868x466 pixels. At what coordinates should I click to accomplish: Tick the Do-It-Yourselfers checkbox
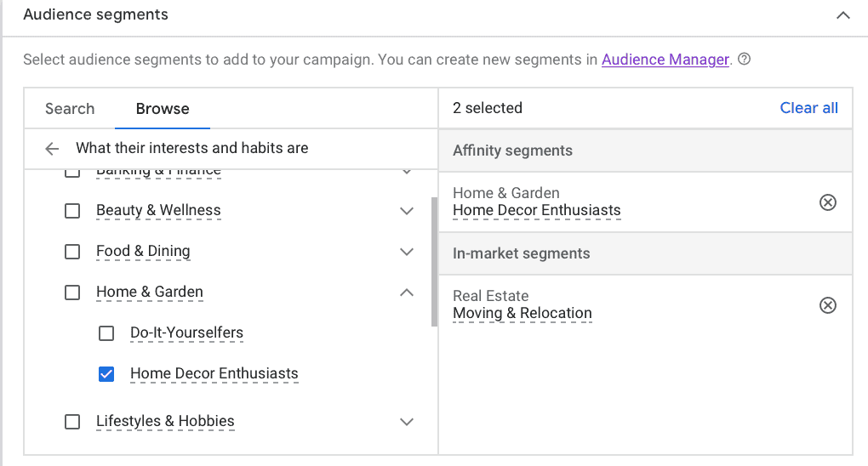106,333
